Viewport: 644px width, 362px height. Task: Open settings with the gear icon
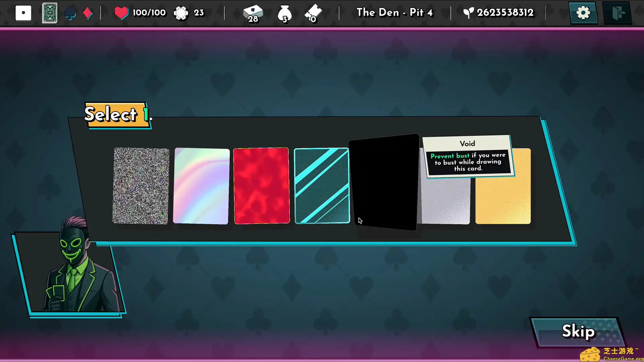(x=583, y=13)
